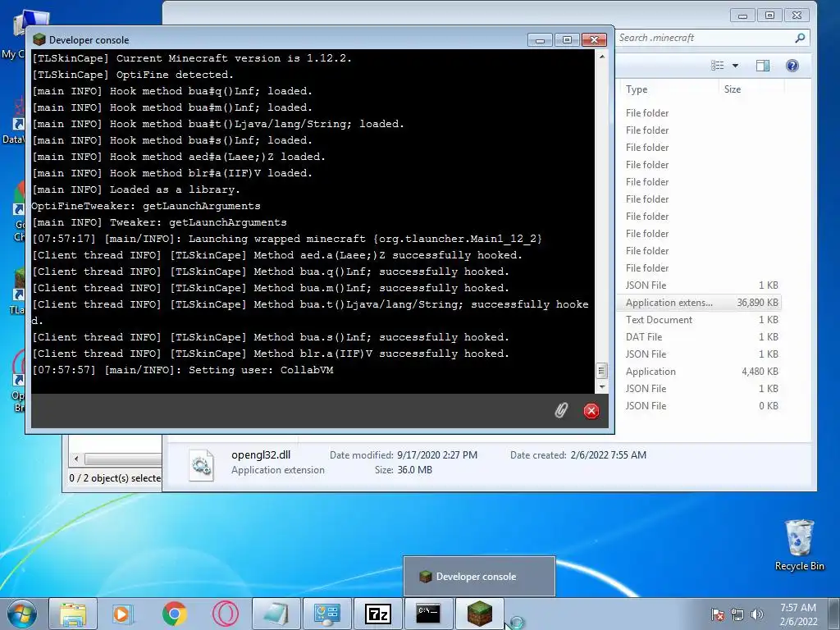Launch Google Chrome from the taskbar
Image resolution: width=840 pixels, height=630 pixels.
coord(174,614)
